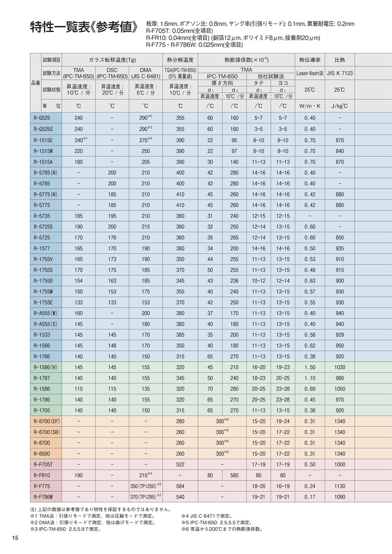Click product name R-1787
The width and height of the screenshot is (392, 554).
[x=42, y=378]
